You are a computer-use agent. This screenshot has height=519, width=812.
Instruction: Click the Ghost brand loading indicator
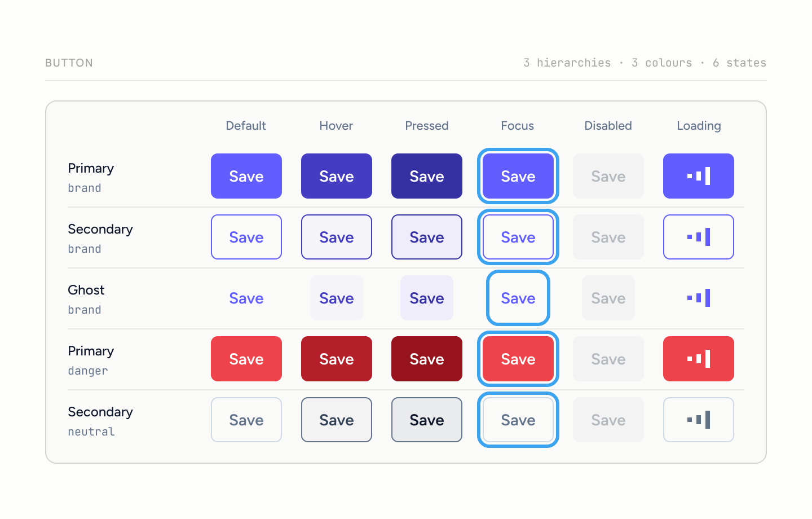pos(699,298)
